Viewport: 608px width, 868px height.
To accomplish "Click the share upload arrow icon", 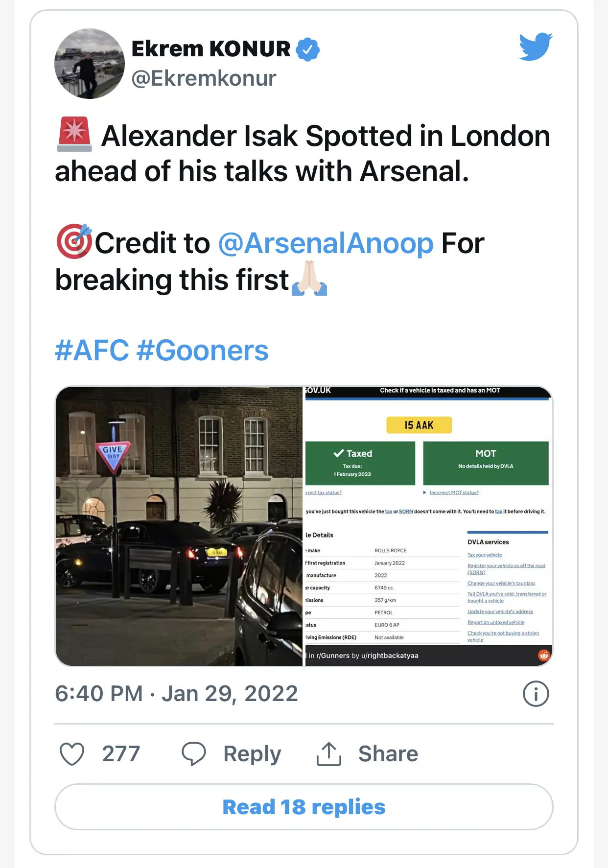I will (x=328, y=753).
